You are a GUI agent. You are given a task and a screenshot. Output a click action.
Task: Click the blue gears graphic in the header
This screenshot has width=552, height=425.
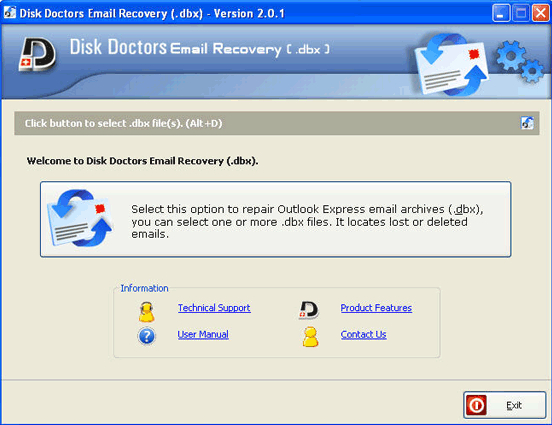point(520,62)
